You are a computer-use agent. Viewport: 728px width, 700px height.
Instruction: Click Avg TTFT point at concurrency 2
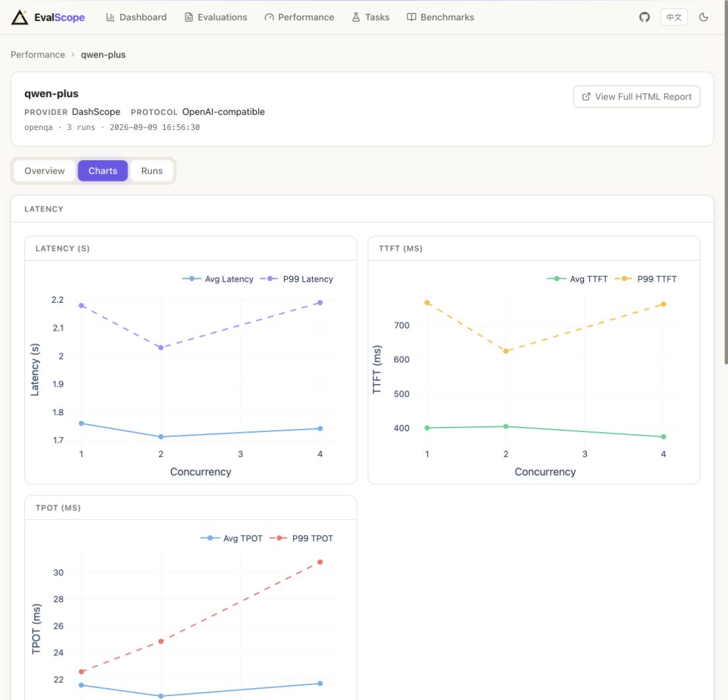[506, 426]
